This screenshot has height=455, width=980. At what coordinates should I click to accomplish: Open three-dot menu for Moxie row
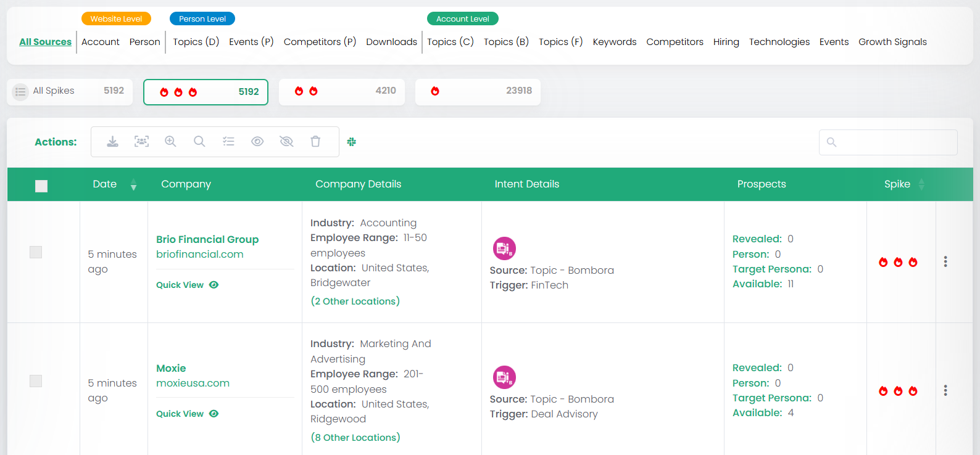click(x=945, y=390)
